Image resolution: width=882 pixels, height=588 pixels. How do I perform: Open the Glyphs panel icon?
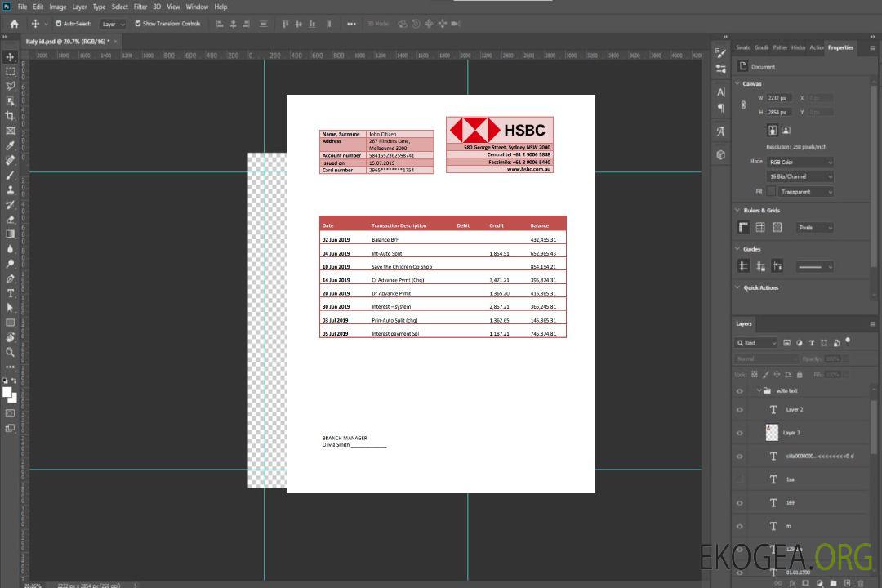[721, 131]
